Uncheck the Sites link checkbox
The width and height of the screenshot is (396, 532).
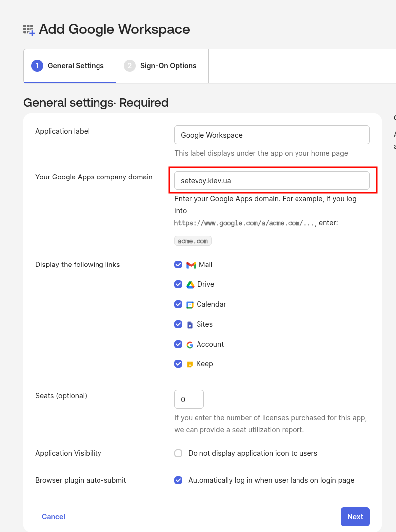point(178,324)
